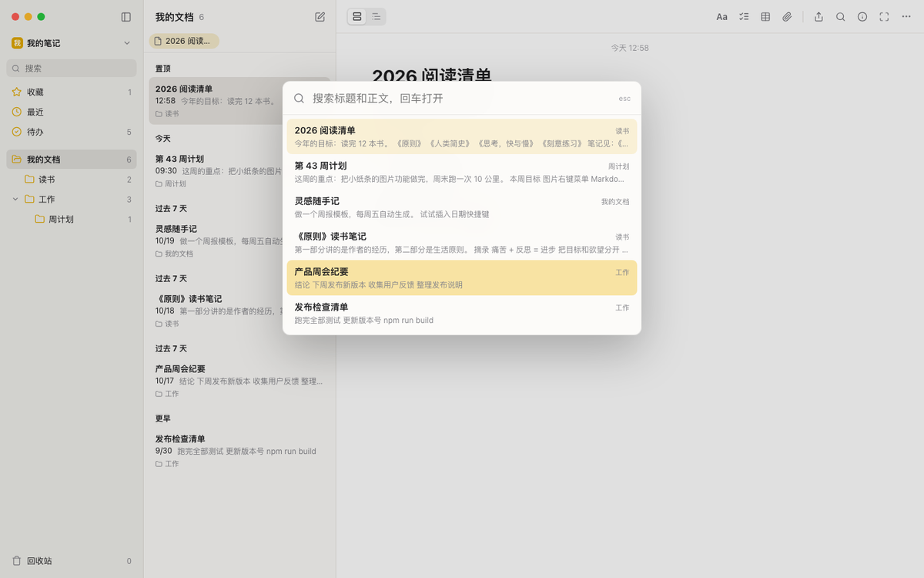Click the magnifier icon in the top toolbar
This screenshot has height=578, width=924.
pos(841,17)
